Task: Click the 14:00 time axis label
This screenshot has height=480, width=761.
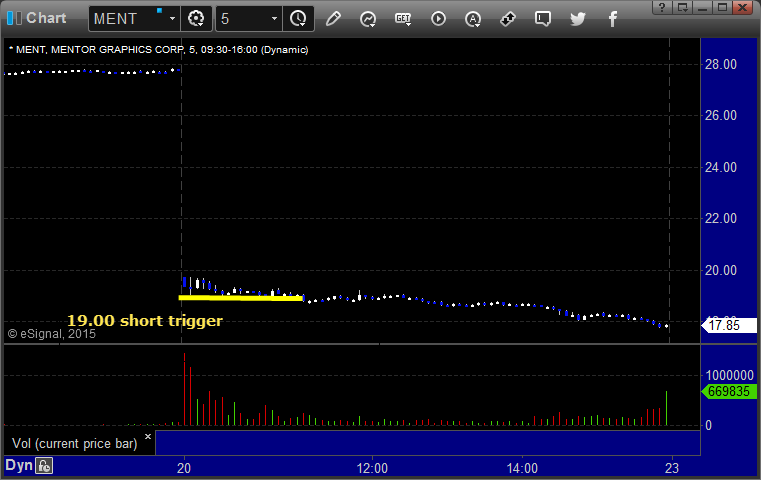Action: coord(522,468)
